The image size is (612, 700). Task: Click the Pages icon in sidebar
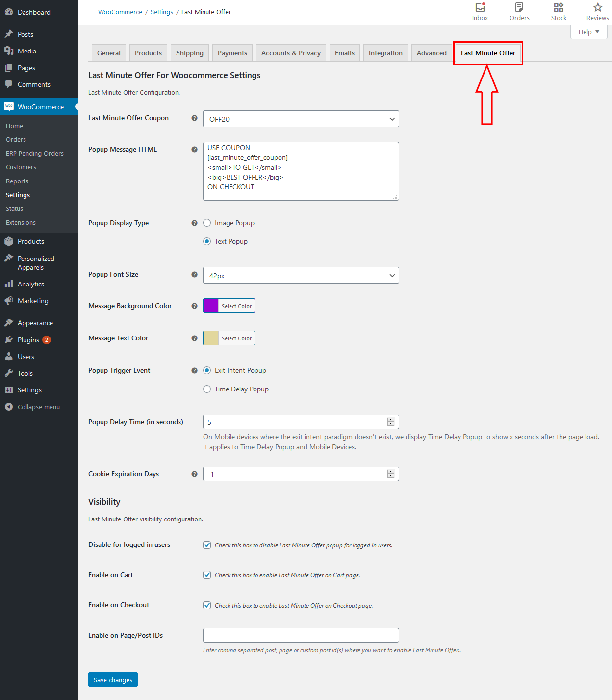click(x=9, y=68)
